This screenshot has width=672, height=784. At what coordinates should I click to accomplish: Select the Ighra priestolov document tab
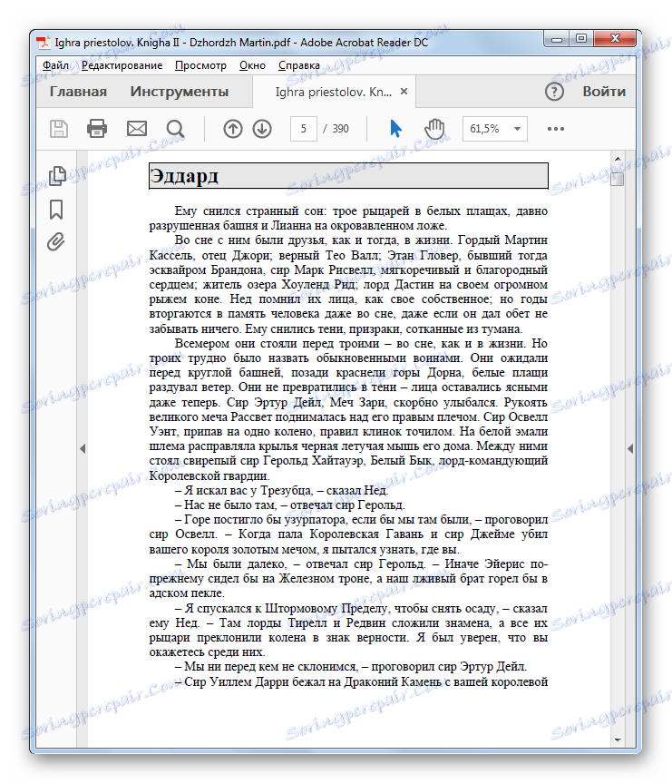(333, 92)
